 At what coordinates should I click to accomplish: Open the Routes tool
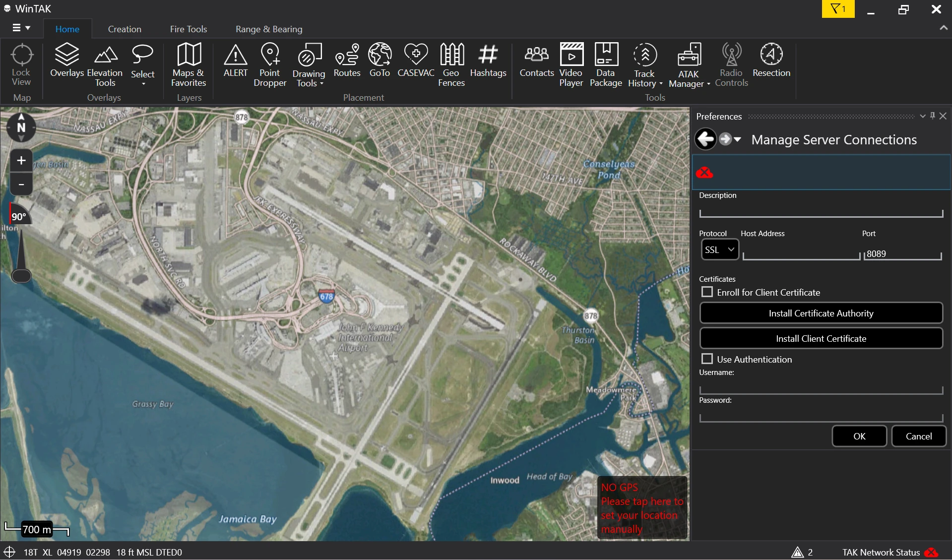(x=347, y=60)
